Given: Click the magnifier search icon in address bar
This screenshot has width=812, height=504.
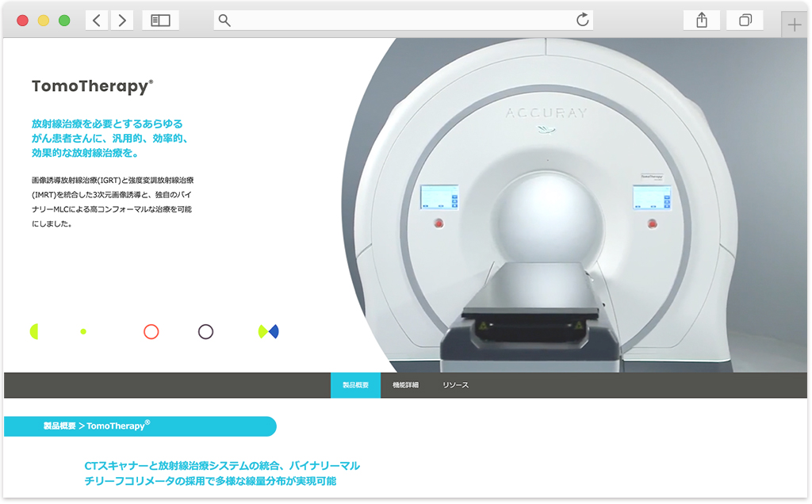Looking at the screenshot, I should click(x=224, y=21).
